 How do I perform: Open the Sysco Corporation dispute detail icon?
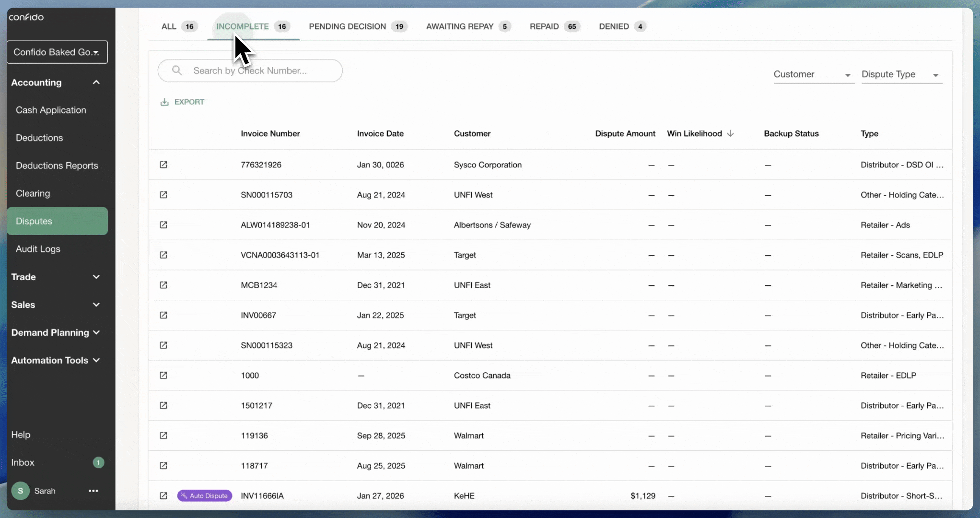pos(163,165)
